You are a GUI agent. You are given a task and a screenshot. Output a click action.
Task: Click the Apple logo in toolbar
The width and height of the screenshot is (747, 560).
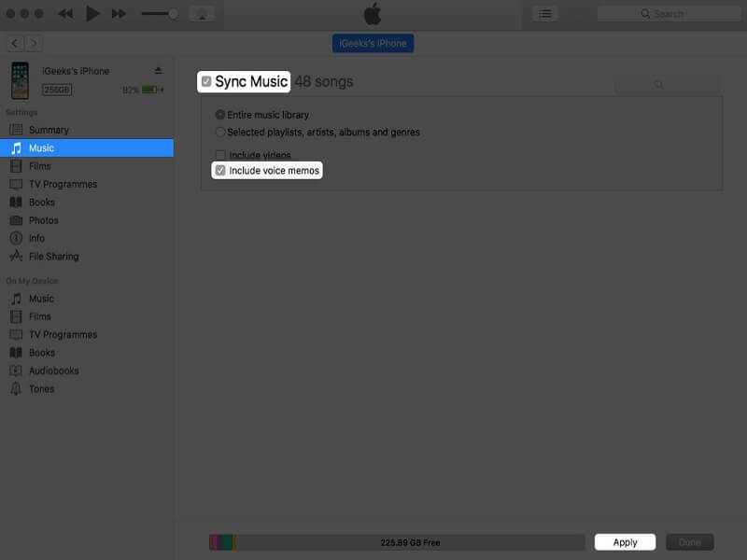click(373, 14)
